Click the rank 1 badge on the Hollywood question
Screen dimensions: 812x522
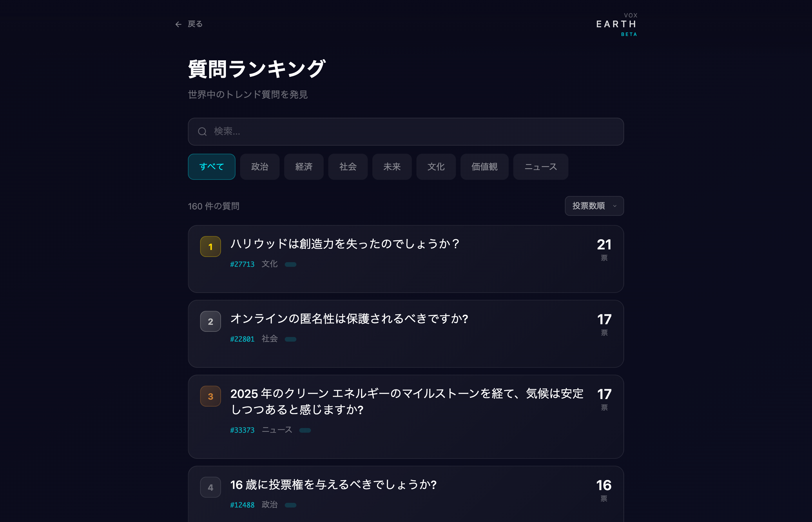click(x=211, y=247)
